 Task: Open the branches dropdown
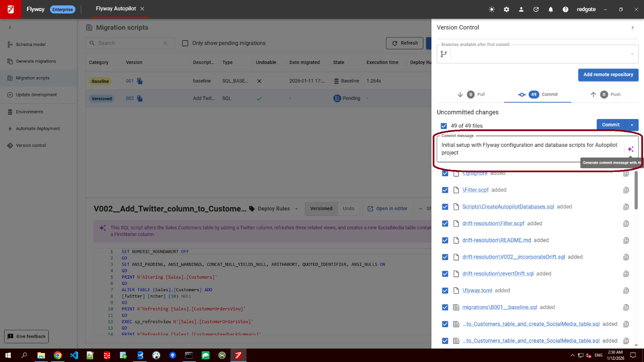click(x=631, y=54)
